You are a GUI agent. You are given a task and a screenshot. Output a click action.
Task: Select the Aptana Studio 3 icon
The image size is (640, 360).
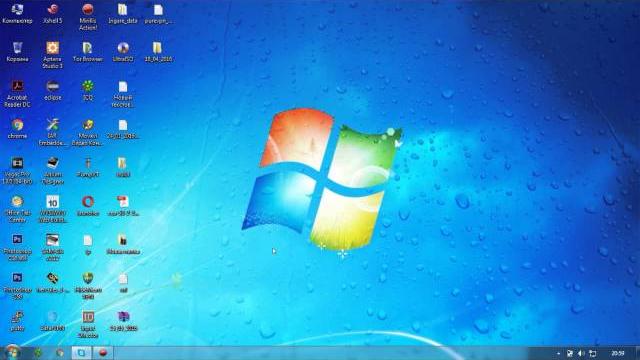coord(53,55)
